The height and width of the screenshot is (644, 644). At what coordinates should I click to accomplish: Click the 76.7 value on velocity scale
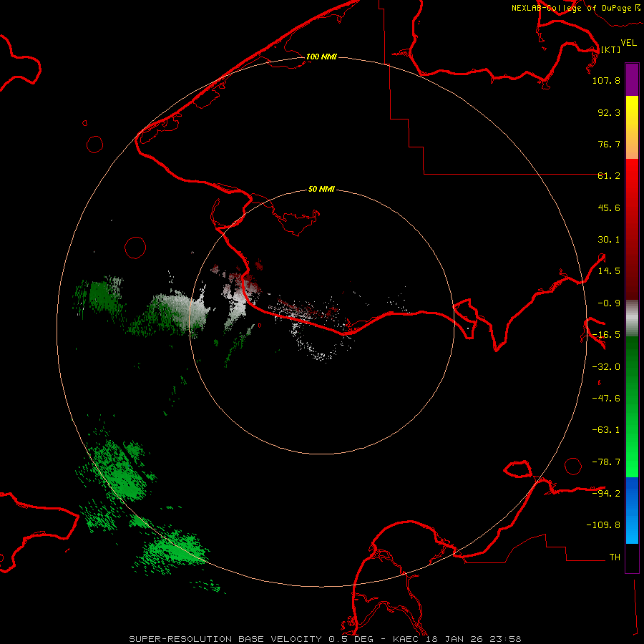point(609,144)
